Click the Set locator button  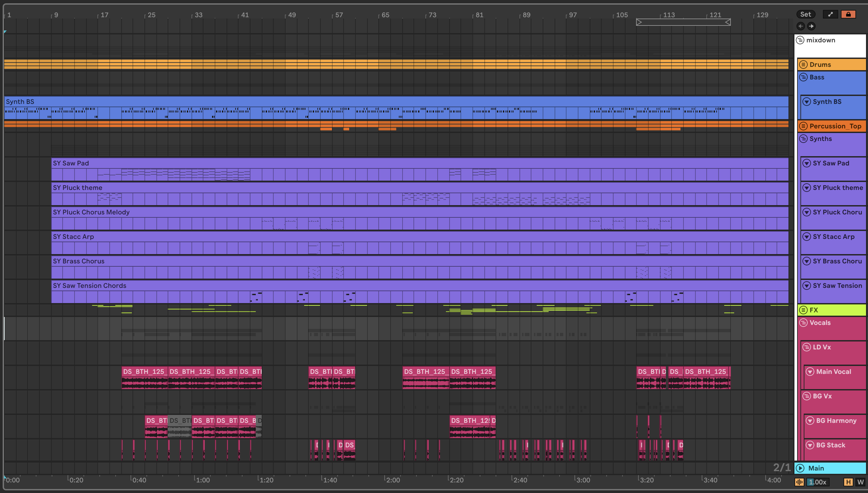click(x=805, y=14)
